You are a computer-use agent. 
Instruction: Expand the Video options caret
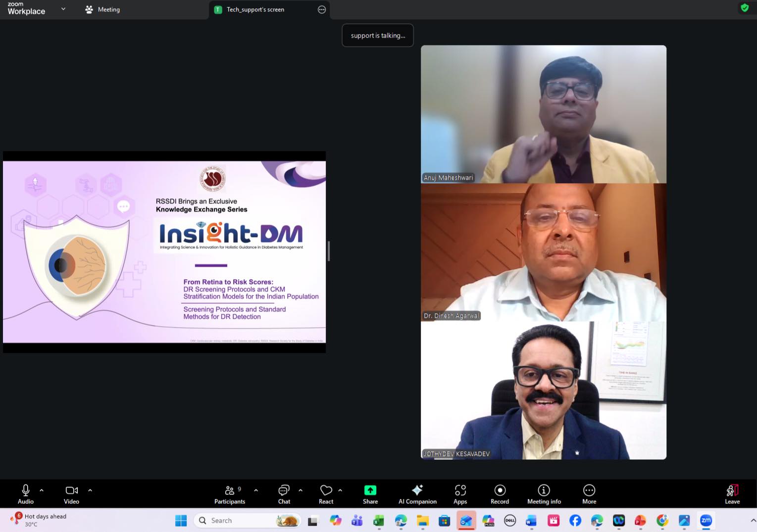pos(90,490)
